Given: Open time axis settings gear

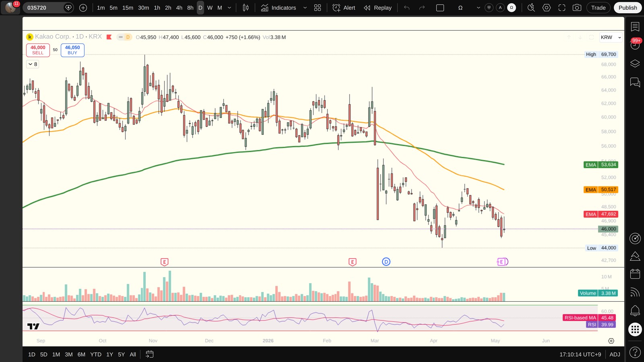Looking at the screenshot, I should click(x=611, y=341).
